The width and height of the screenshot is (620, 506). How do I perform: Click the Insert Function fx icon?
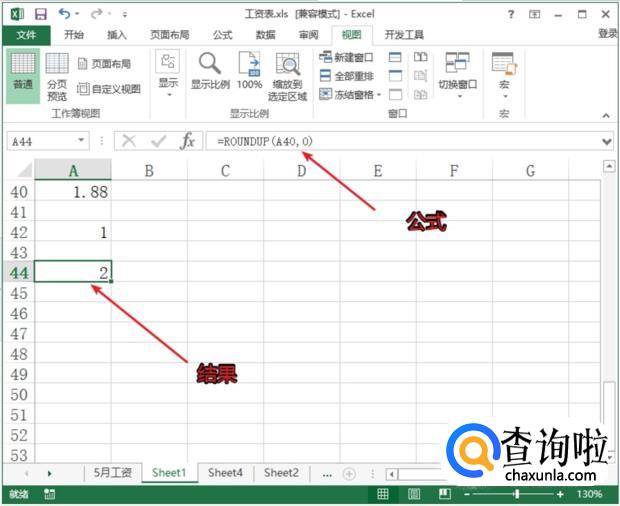point(187,141)
